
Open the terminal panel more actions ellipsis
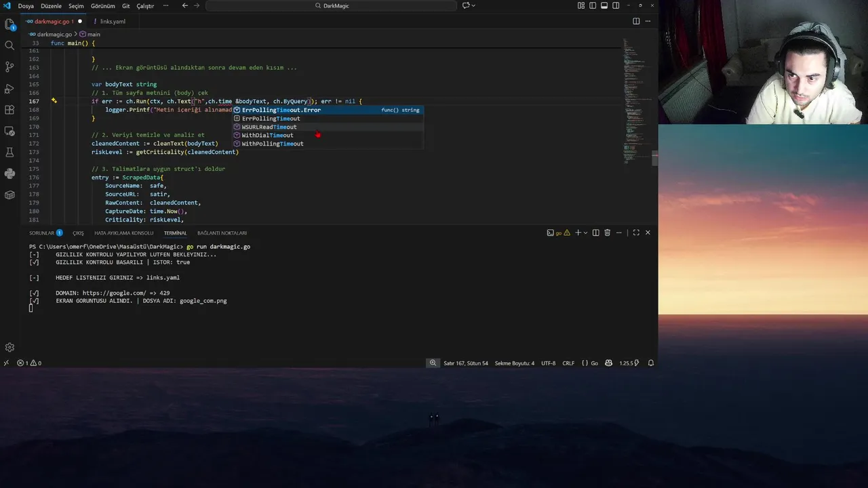[x=619, y=232]
